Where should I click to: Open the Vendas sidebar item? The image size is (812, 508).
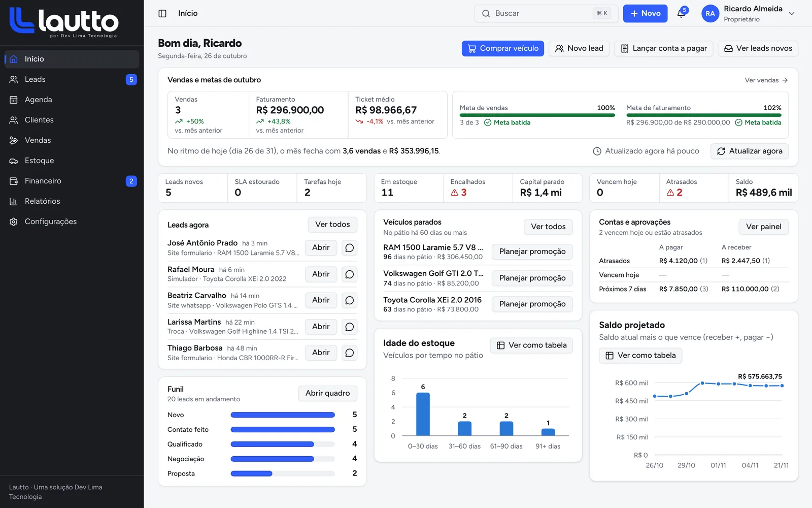[x=72, y=140]
